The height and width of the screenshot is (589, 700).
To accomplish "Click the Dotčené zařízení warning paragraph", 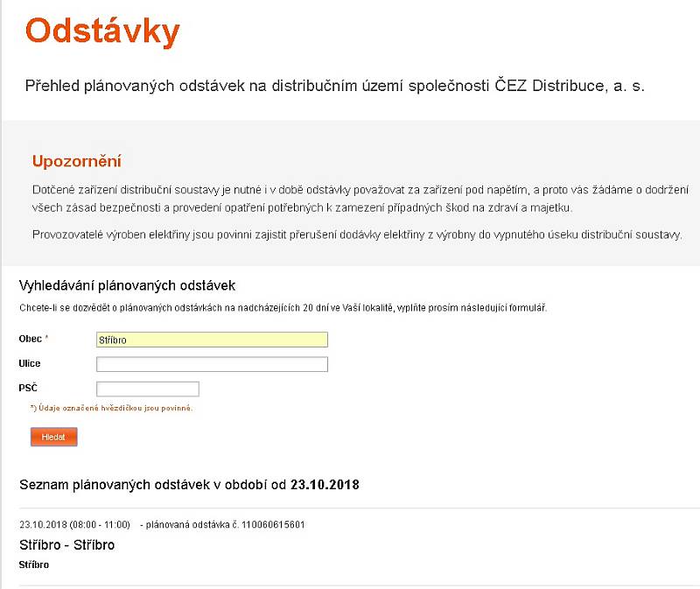I will (360, 199).
